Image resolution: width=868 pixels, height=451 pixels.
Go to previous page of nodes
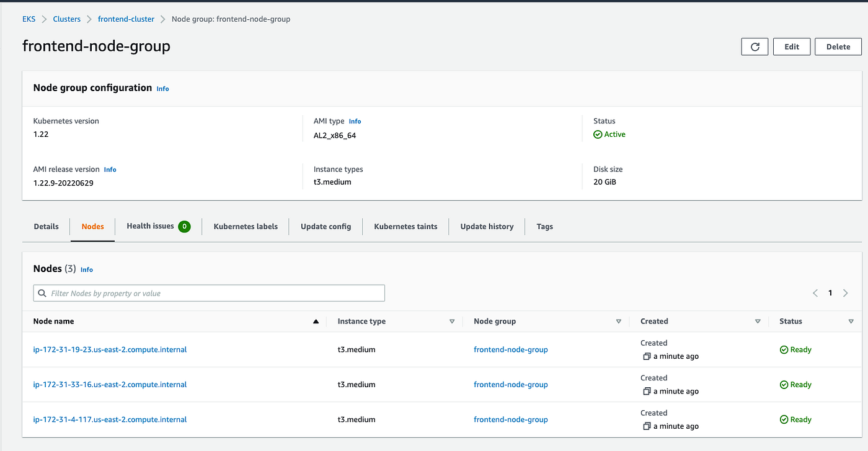point(815,293)
